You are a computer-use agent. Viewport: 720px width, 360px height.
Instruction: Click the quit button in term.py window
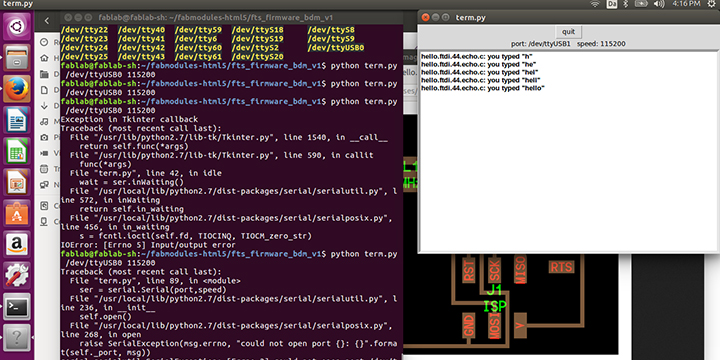pos(568,32)
